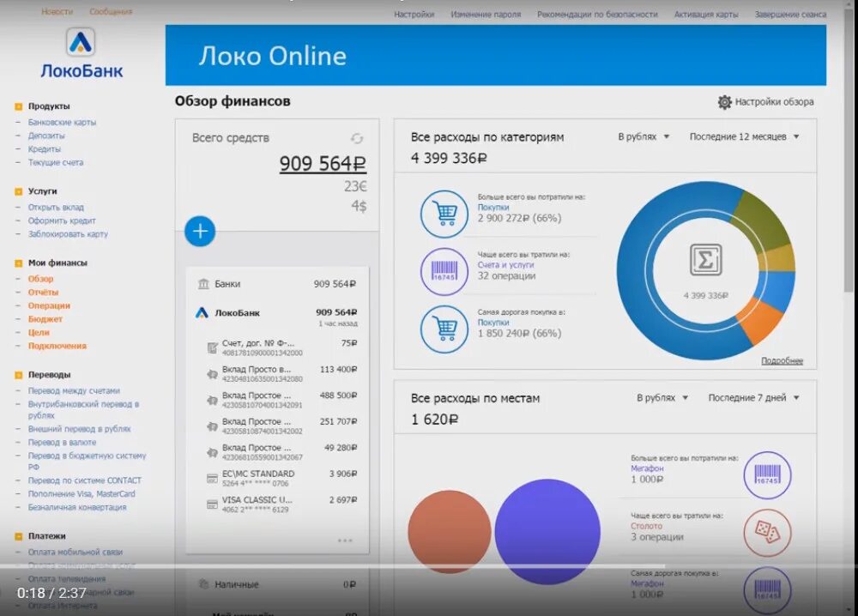Click the dice icon for Столото

[767, 532]
